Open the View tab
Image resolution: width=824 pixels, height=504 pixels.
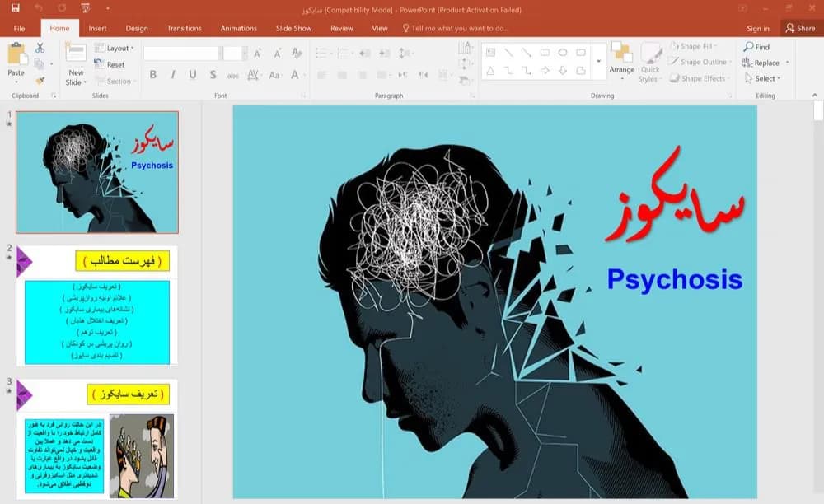tap(379, 28)
